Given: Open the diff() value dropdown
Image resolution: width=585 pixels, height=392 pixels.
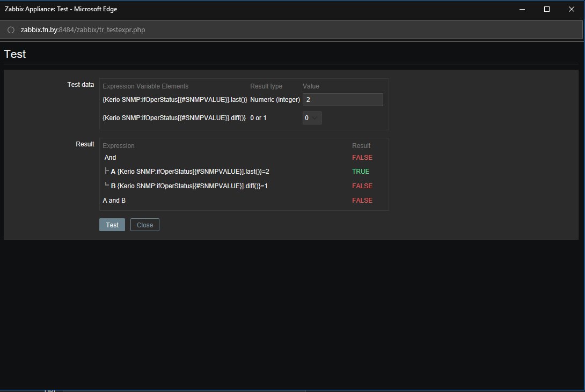Looking at the screenshot, I should [312, 118].
